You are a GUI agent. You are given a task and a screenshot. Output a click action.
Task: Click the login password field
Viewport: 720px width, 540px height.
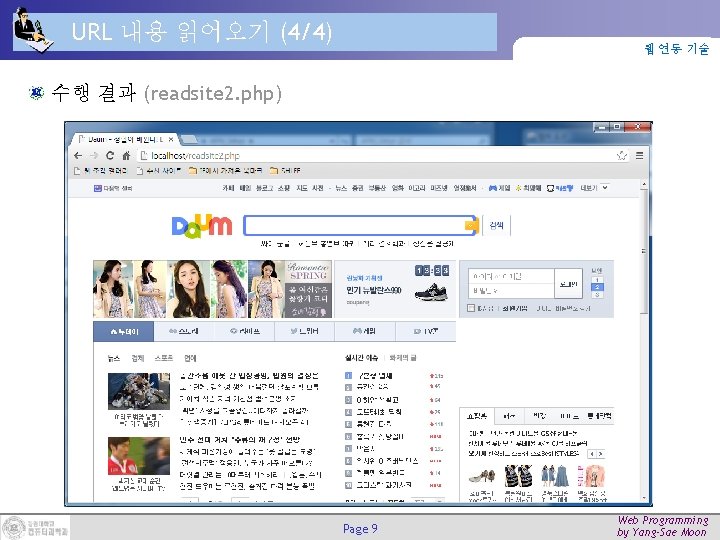pos(512,291)
